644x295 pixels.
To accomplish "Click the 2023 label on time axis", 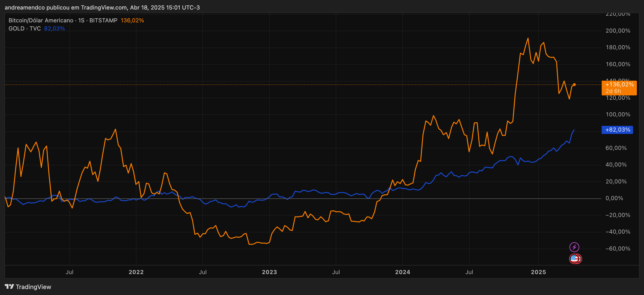I will pos(269,272).
